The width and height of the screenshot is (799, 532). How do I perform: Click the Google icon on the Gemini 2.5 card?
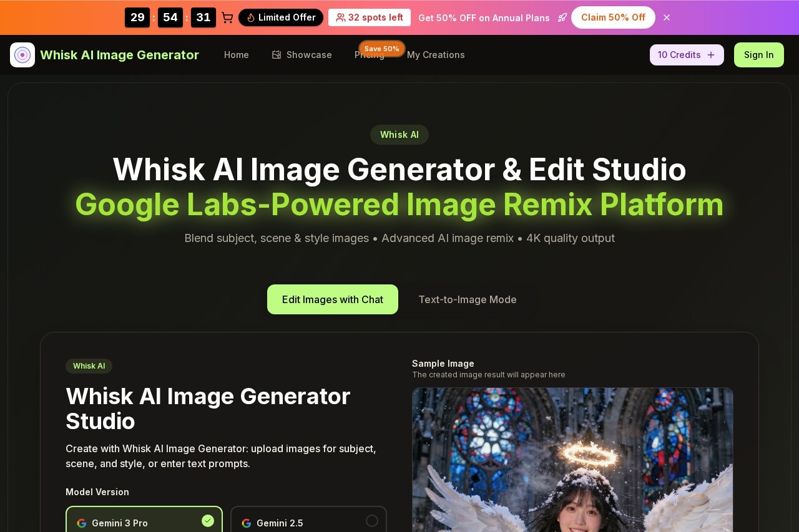[x=247, y=523]
